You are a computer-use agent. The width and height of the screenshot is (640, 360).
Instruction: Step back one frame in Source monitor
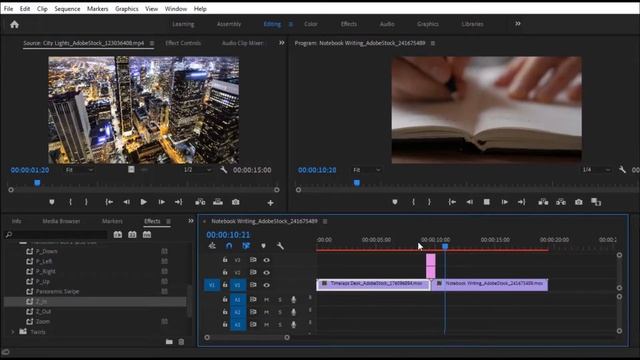tap(127, 202)
